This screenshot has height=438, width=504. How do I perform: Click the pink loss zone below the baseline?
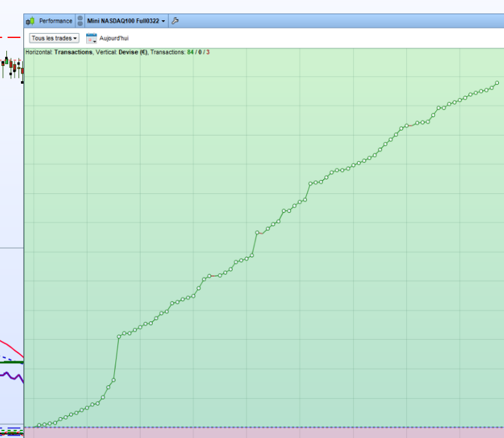click(254, 433)
